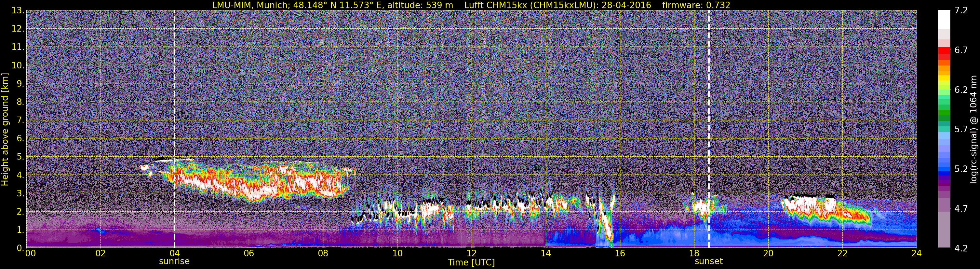Click the y-axis tick label '10.'
This screenshot has height=269, width=980.
coord(18,65)
